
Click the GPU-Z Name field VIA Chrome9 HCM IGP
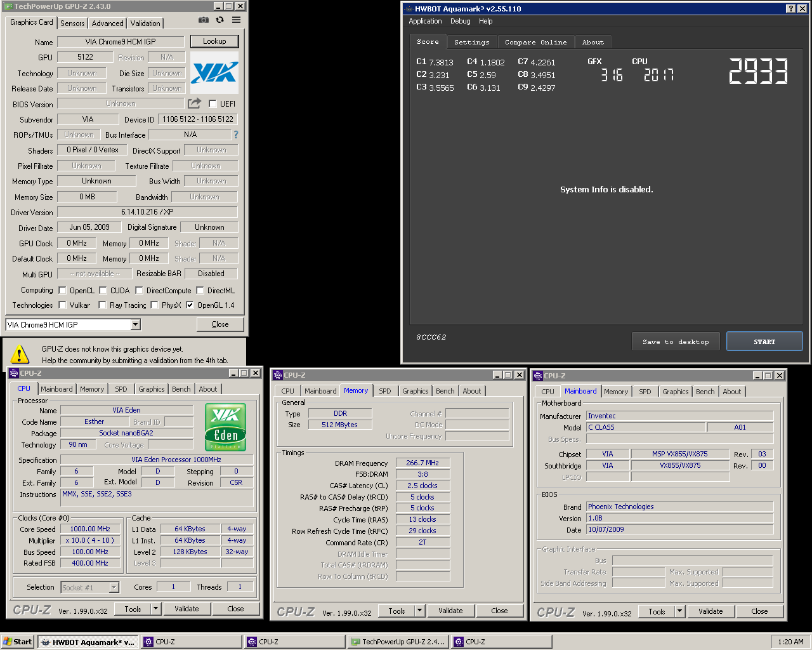(x=121, y=41)
